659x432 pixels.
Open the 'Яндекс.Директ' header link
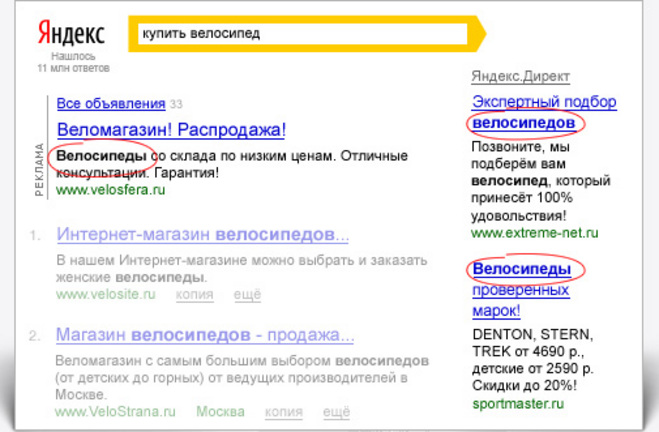[x=520, y=76]
